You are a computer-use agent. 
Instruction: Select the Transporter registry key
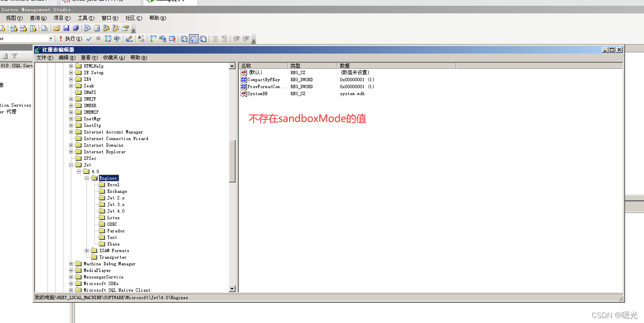point(113,257)
